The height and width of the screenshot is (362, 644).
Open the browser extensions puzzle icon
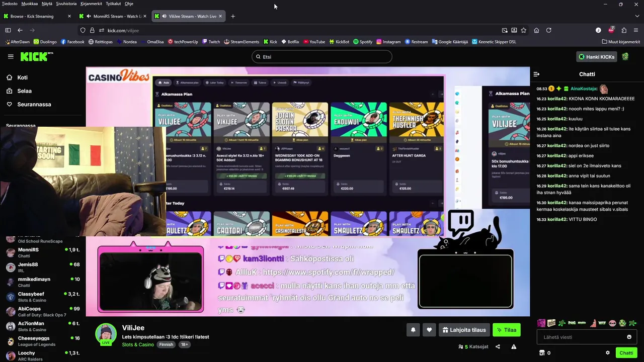click(624, 30)
